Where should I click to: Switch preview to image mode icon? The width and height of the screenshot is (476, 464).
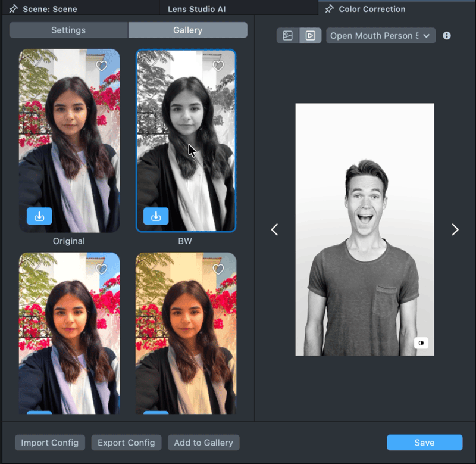[288, 36]
